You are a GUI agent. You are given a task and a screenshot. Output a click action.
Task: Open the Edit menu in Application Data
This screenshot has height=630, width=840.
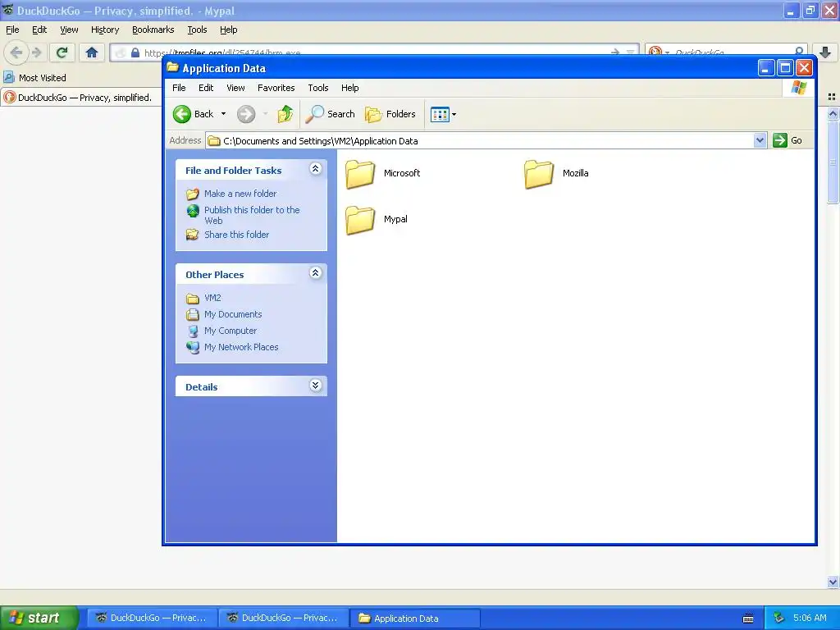[x=206, y=88]
